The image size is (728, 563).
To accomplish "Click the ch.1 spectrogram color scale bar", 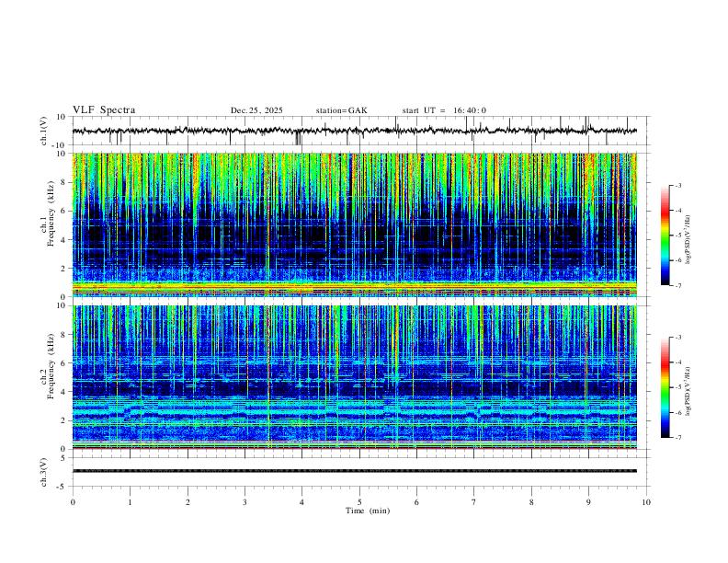I will (x=665, y=236).
